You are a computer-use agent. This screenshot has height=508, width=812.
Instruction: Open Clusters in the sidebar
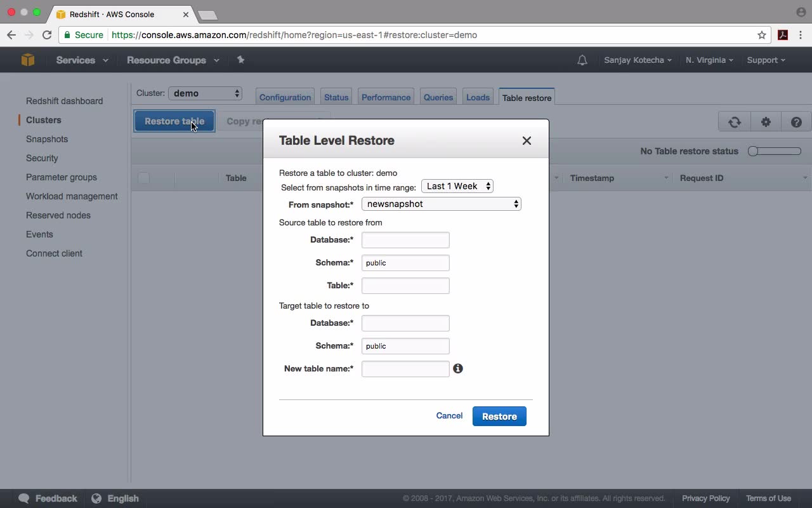click(44, 120)
